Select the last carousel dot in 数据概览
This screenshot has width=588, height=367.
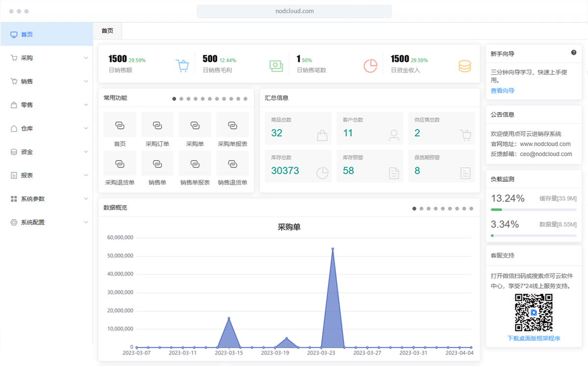471,209
